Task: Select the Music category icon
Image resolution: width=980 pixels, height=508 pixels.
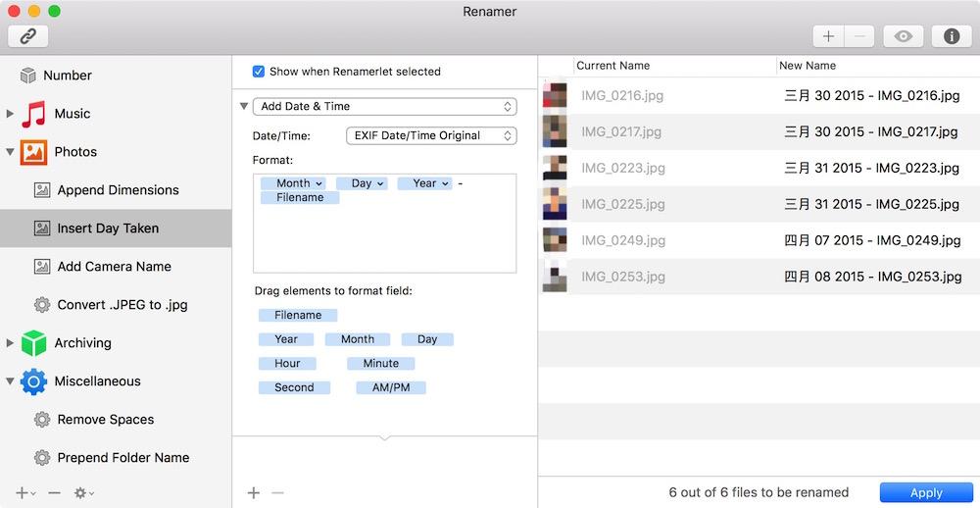Action: point(33,114)
